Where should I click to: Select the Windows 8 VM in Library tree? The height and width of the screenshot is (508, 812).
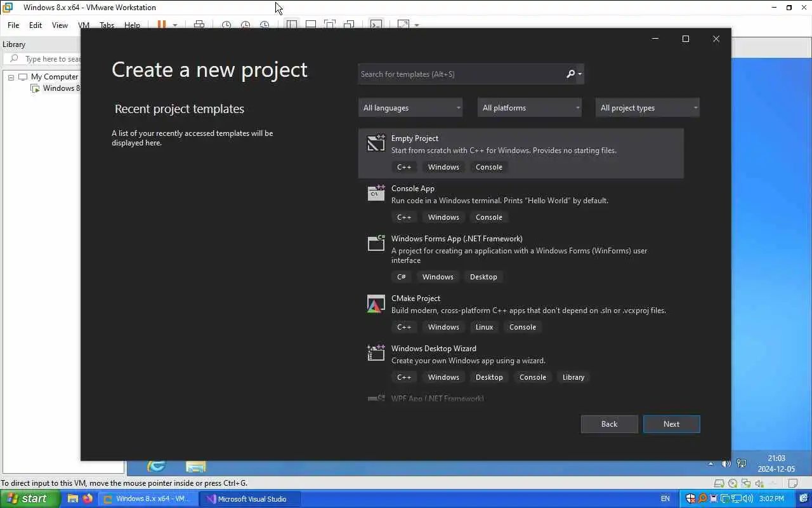(62, 88)
